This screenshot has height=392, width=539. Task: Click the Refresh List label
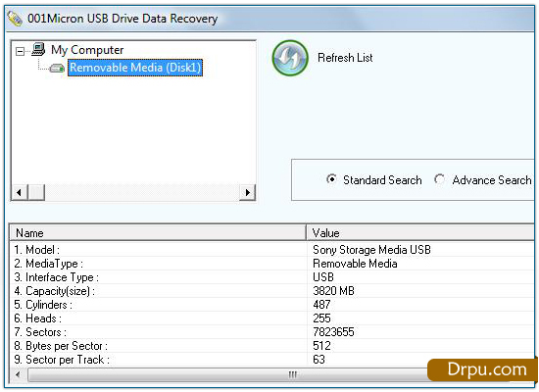[x=345, y=58]
